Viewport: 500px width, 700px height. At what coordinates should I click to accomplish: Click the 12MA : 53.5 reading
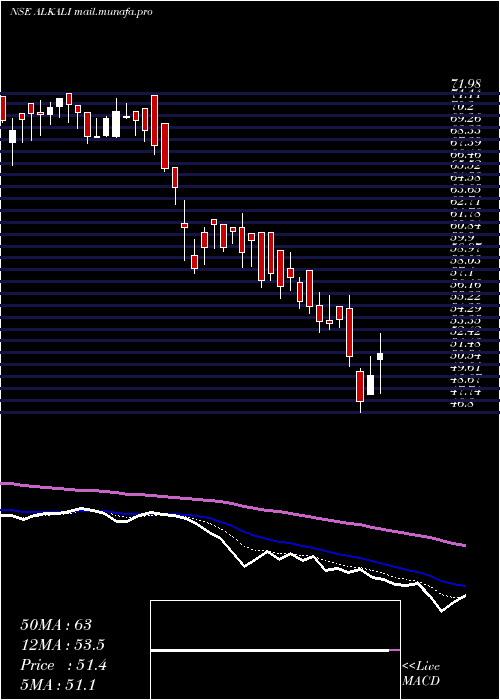tap(65, 645)
